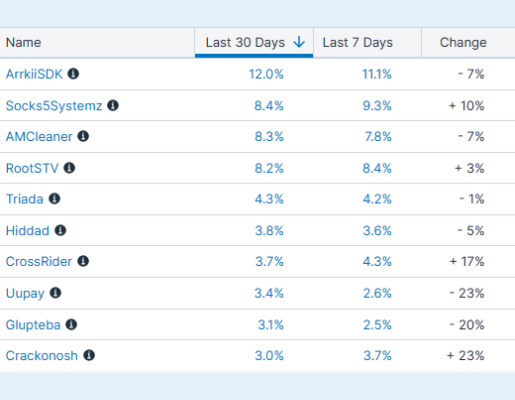The width and height of the screenshot is (515, 400).
Task: Sort by Last 30 Days column
Action: click(x=254, y=43)
